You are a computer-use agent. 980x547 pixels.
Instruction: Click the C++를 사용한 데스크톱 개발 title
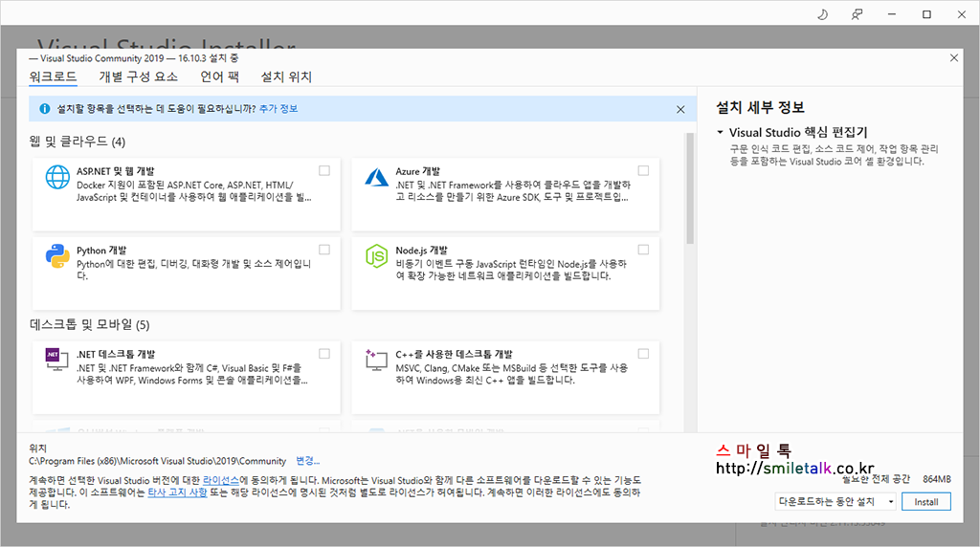point(454,354)
